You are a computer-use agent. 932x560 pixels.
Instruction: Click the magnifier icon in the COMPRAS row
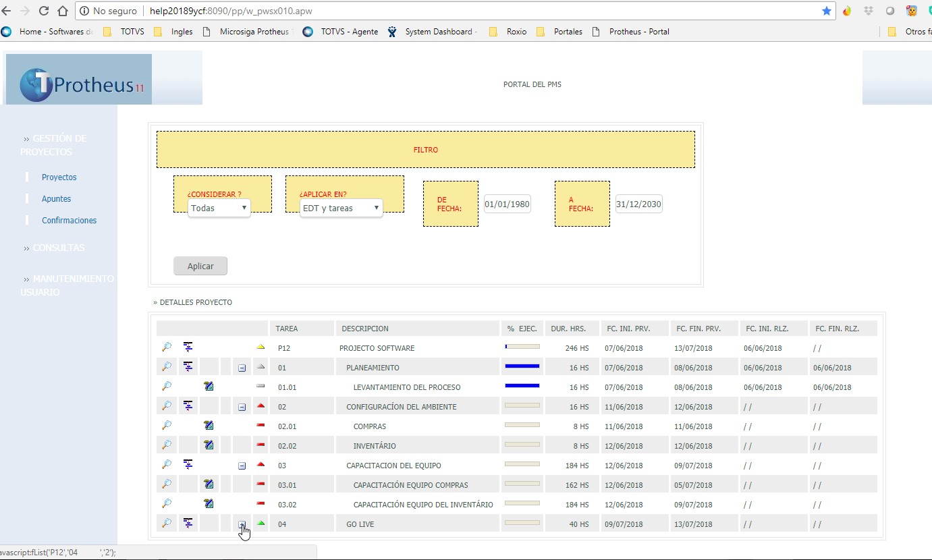coord(167,425)
